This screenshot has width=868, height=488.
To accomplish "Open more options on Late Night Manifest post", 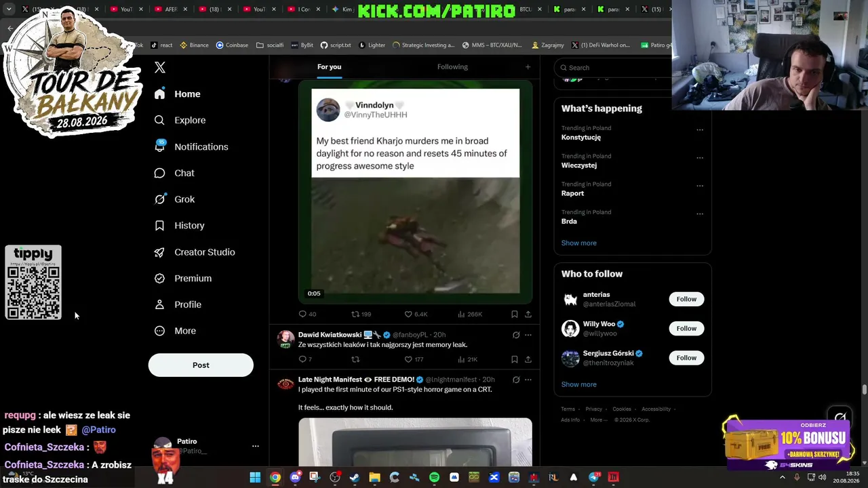I will click(x=528, y=380).
